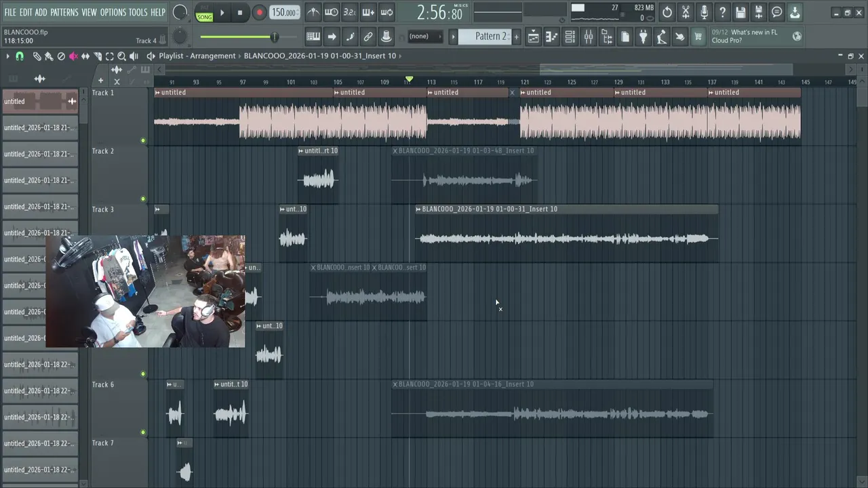
Task: Open the project picker icon
Action: (x=625, y=37)
